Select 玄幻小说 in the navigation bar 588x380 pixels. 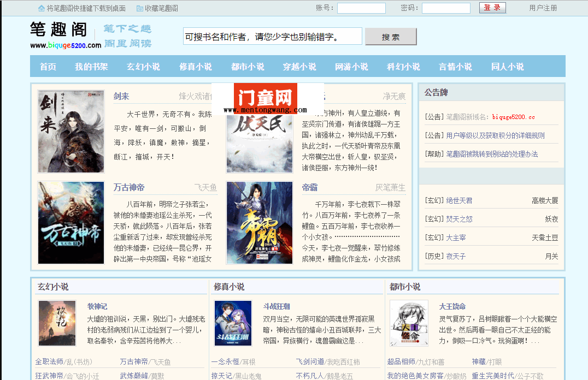click(143, 67)
